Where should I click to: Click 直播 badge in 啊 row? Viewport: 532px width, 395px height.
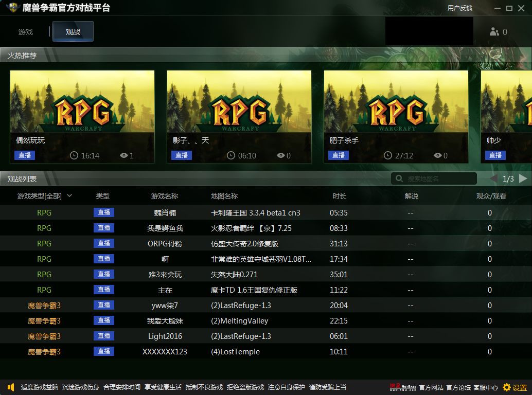[104, 259]
